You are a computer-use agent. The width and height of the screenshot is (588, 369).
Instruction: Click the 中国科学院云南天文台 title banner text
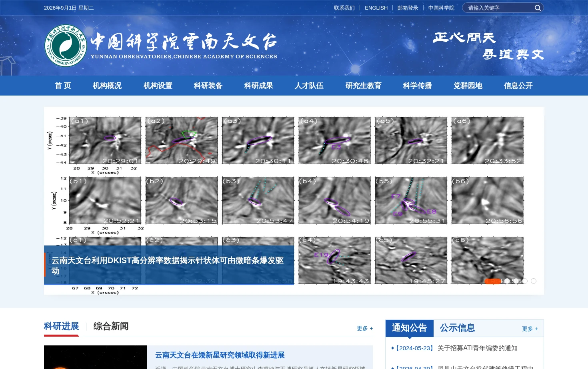click(184, 46)
